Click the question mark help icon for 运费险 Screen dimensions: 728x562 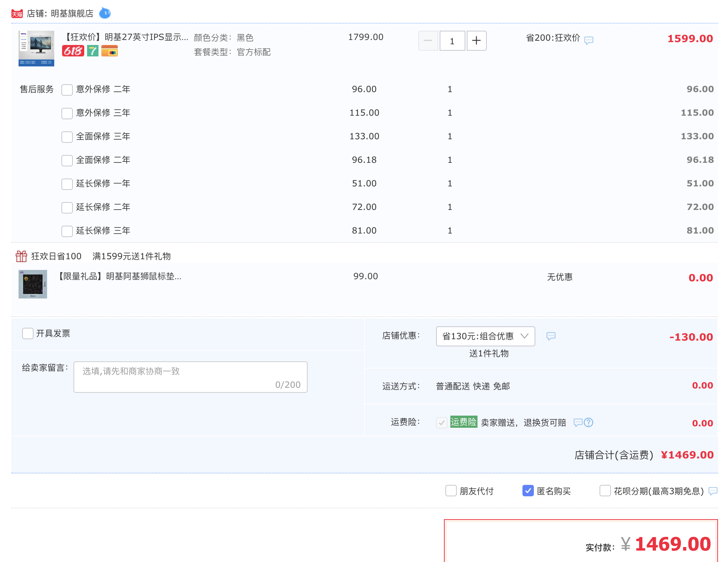588,422
